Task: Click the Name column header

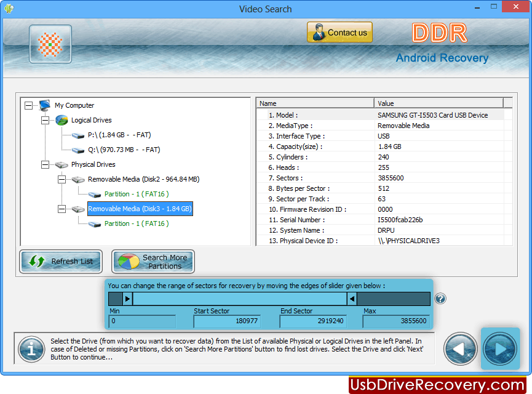Action: (x=315, y=103)
